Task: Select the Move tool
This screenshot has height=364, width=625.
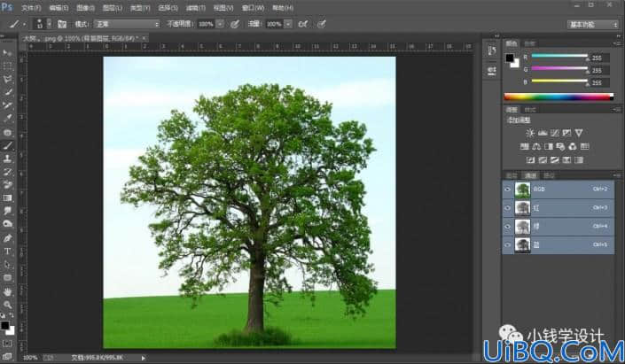Action: point(7,53)
